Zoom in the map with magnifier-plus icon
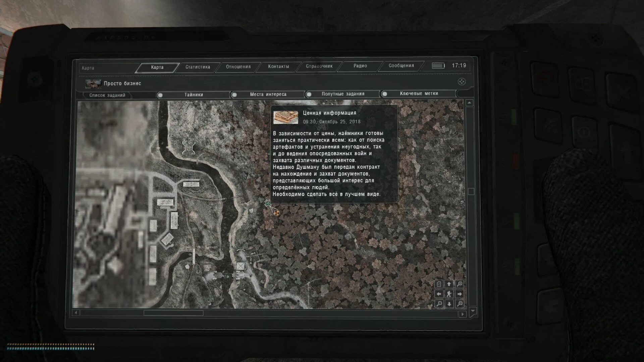The image size is (644, 362). pyautogui.click(x=460, y=284)
